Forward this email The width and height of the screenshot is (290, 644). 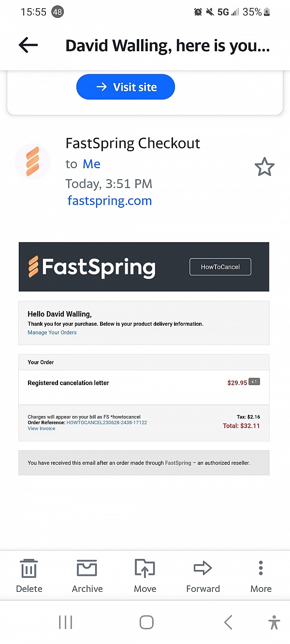(203, 576)
